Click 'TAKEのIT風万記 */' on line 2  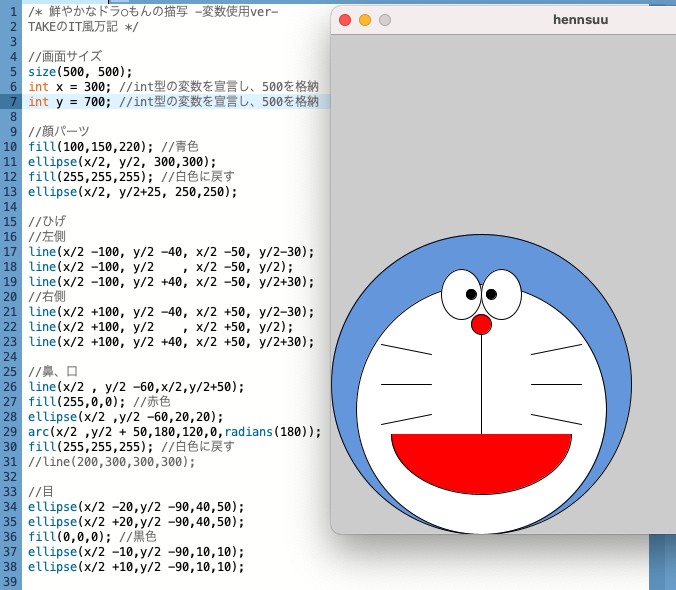point(83,27)
